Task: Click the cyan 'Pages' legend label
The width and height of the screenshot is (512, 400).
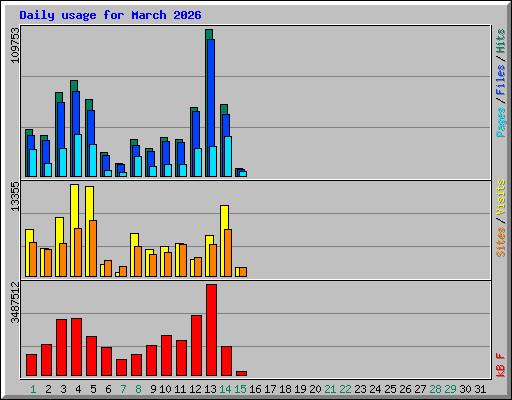Action: 501,122
